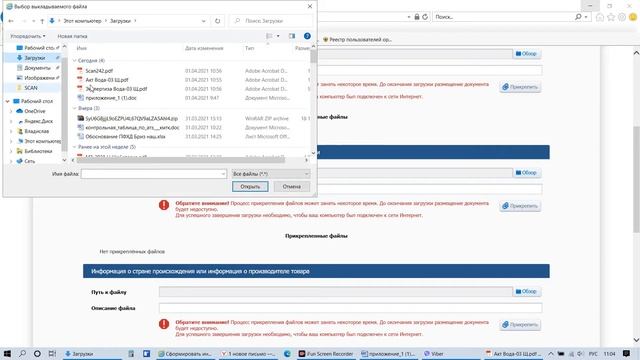Viewport: 640px width, 360px height.
Task: Open Windows taskbar search icon
Action: pyautogui.click(x=22, y=353)
